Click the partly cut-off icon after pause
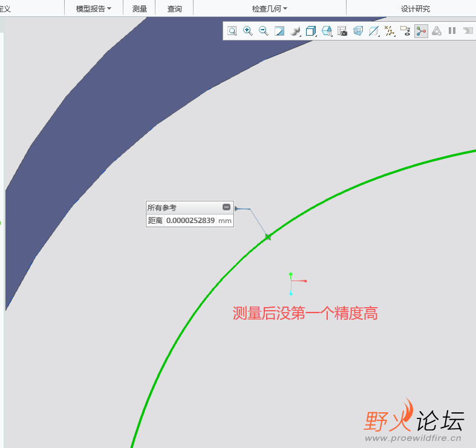This screenshot has width=476, height=448. click(468, 31)
